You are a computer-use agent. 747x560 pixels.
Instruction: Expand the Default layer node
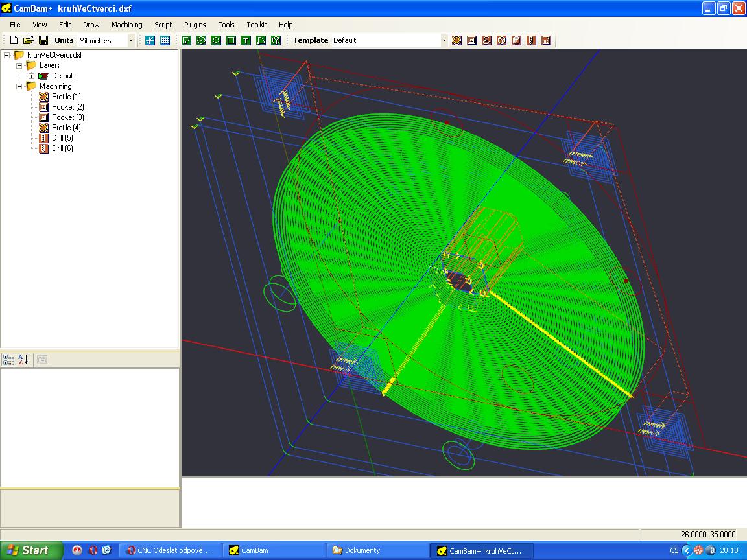click(x=31, y=76)
